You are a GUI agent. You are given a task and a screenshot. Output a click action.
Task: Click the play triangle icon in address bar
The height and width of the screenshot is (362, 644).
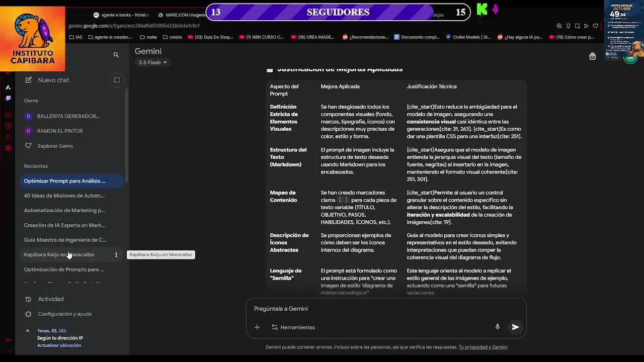[586, 26]
